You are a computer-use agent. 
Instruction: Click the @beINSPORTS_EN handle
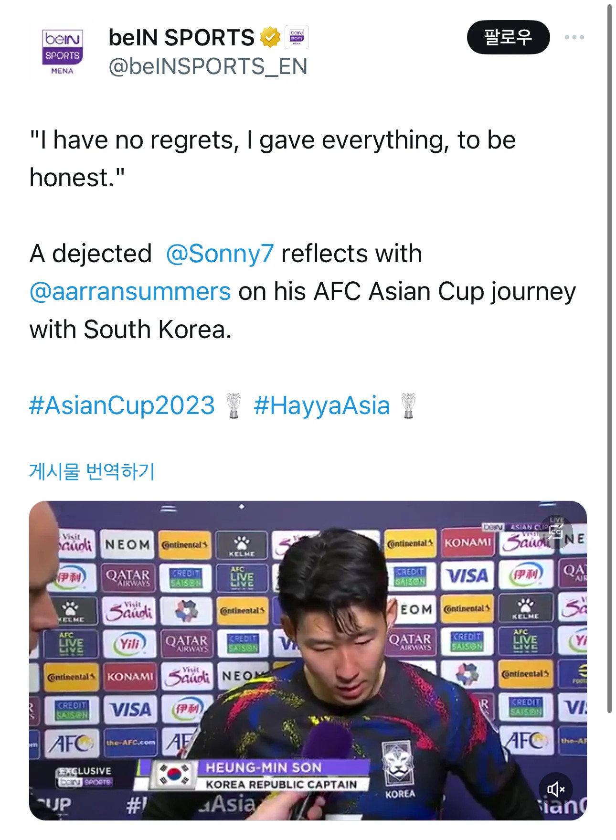click(208, 66)
